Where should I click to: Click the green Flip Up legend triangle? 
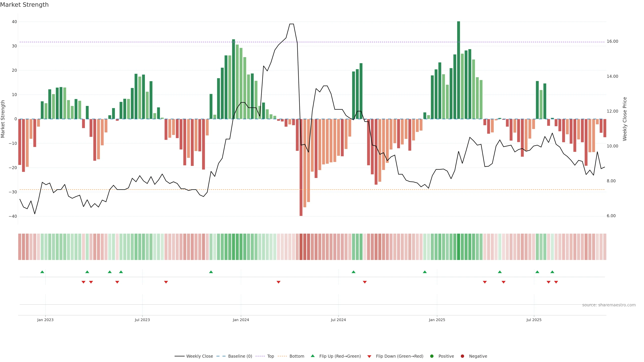312,356
